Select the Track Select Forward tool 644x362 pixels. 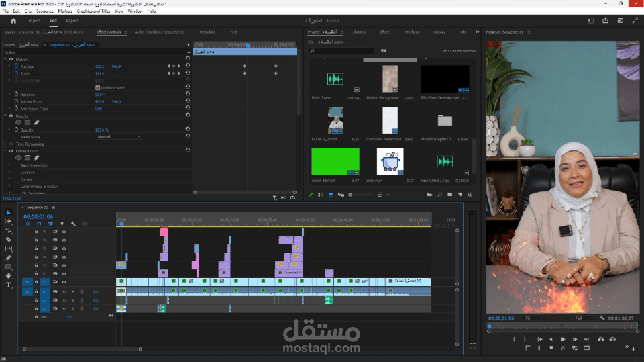[x=8, y=222]
